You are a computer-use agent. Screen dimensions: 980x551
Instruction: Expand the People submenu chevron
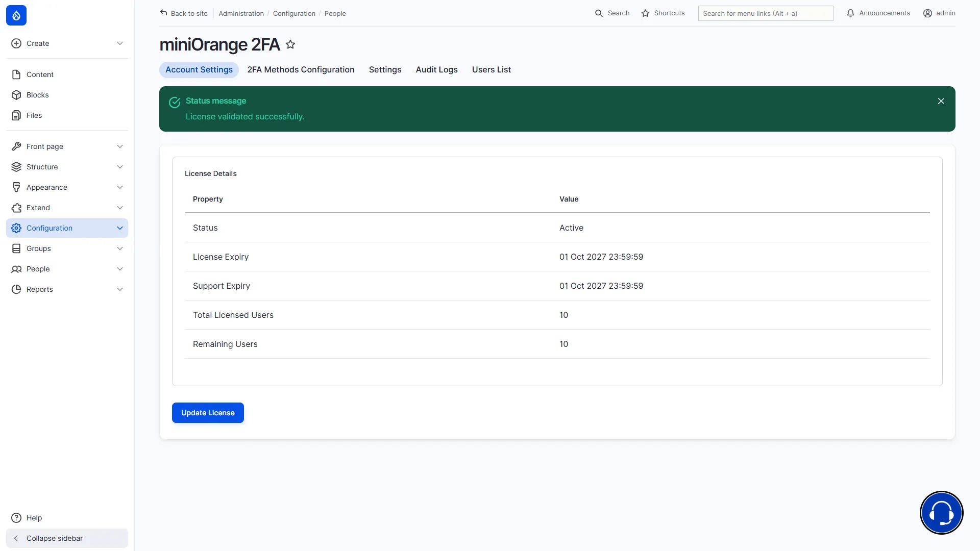click(120, 269)
